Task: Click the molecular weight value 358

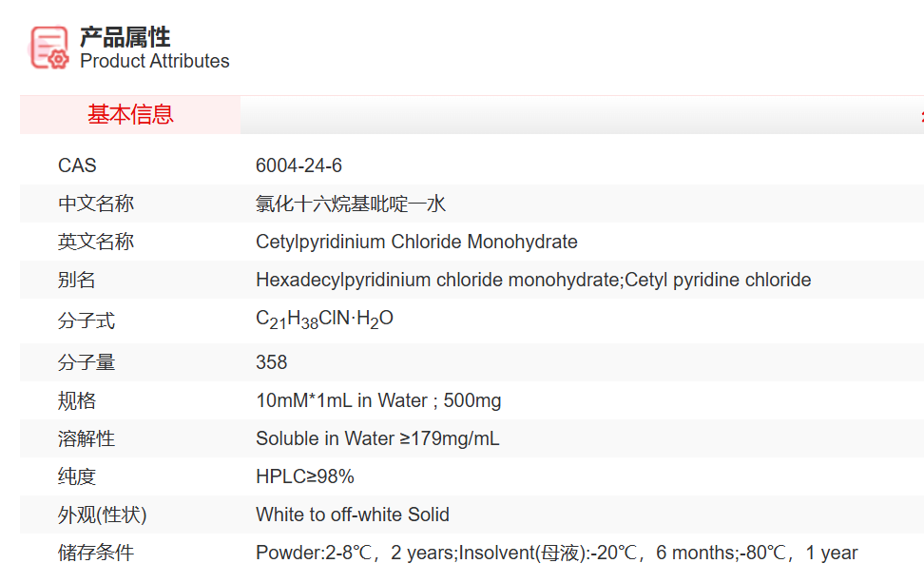Action: [x=271, y=362]
